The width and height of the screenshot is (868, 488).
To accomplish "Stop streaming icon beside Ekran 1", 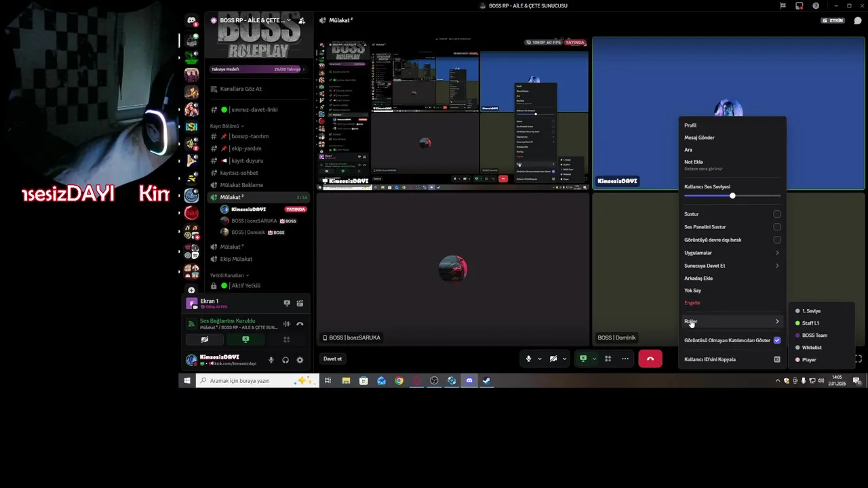I will click(x=287, y=303).
